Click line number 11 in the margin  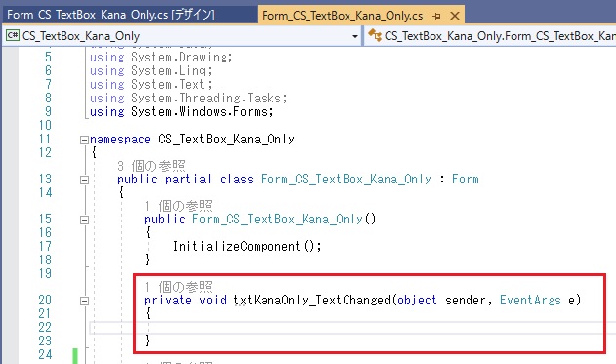(45, 140)
